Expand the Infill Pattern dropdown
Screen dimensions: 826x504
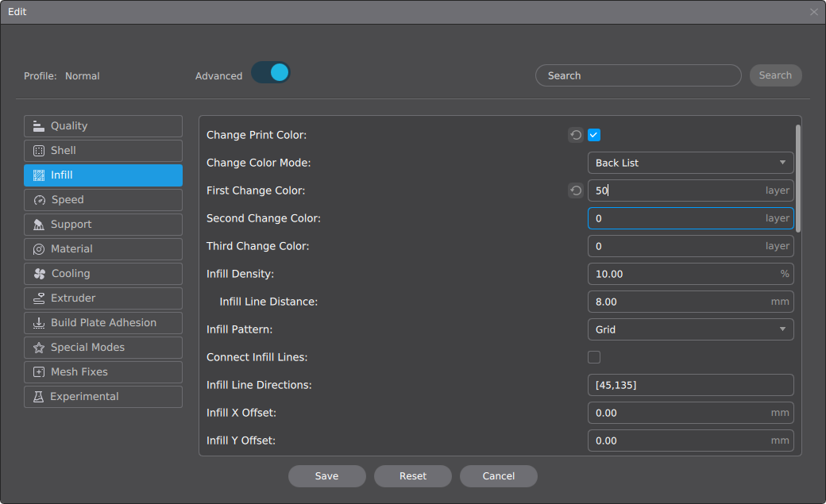(690, 329)
